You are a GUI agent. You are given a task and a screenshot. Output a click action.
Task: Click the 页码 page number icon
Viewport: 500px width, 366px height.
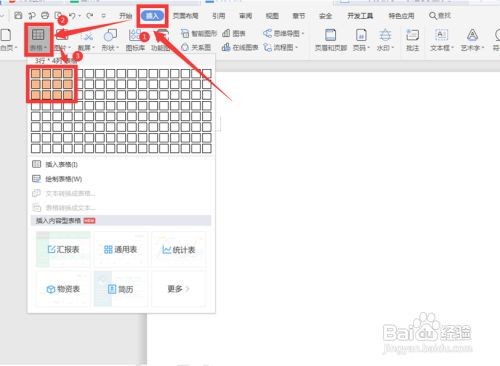[x=361, y=35]
